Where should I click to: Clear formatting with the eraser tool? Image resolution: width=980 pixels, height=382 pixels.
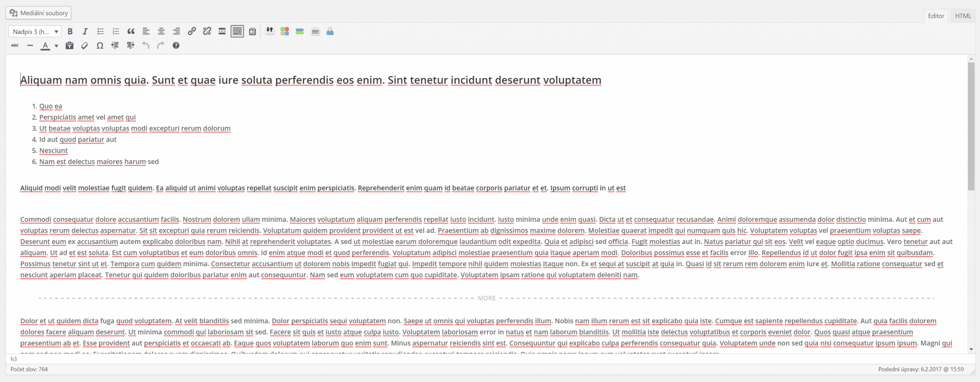pos(85,46)
